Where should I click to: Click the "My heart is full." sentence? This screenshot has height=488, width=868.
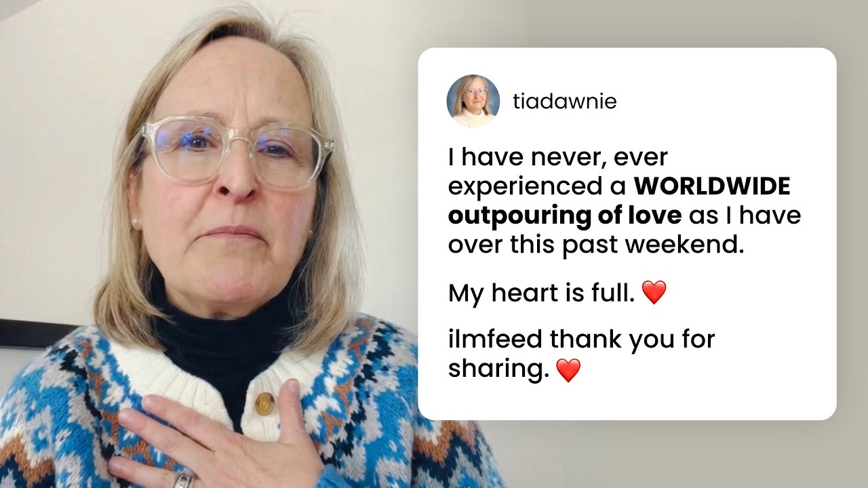[542, 293]
